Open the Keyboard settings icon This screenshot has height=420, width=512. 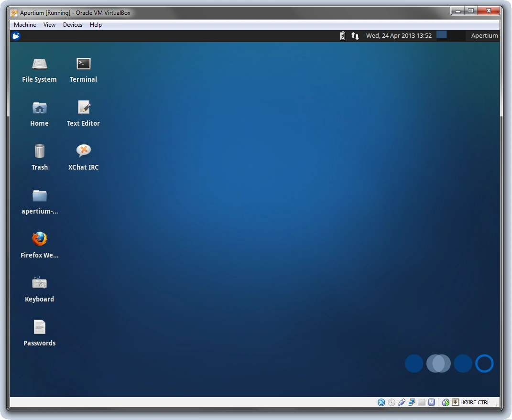click(x=39, y=283)
